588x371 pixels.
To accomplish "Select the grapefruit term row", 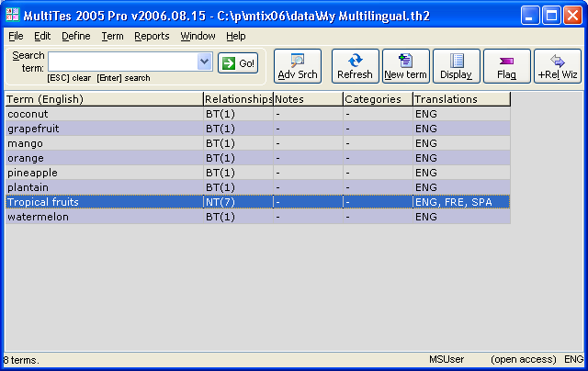I will point(257,129).
